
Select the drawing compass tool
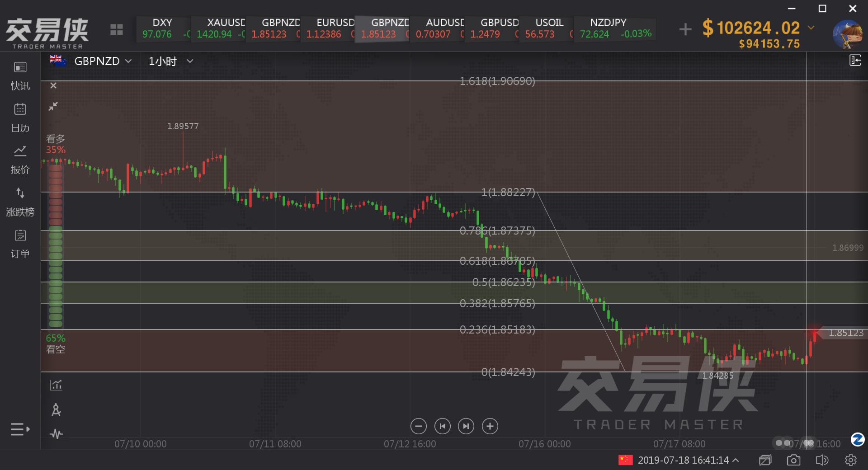tap(56, 410)
